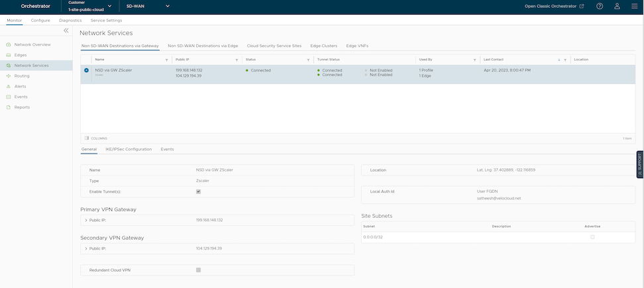Screen dimensions: 644x288
Task: Open the Customer selector dropdown
Action: (x=90, y=7)
